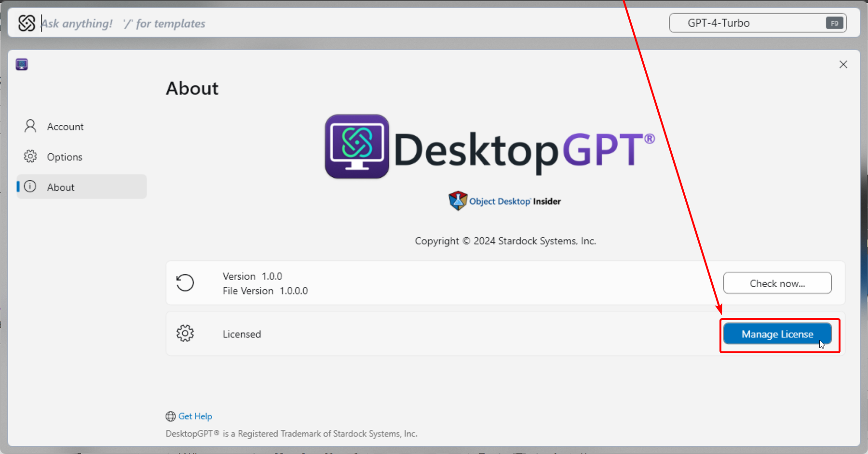Click the Options gear icon in sidebar
This screenshot has width=868, height=454.
pyautogui.click(x=30, y=157)
